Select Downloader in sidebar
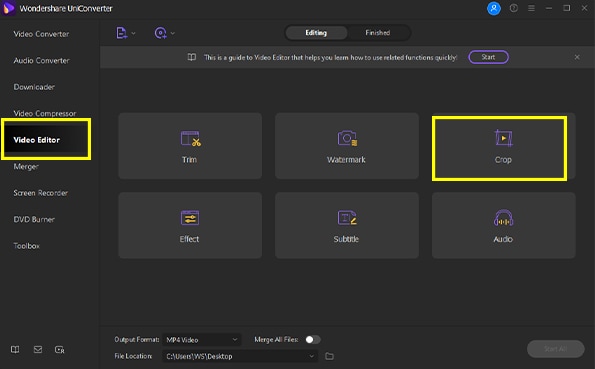595x369 pixels. 34,87
